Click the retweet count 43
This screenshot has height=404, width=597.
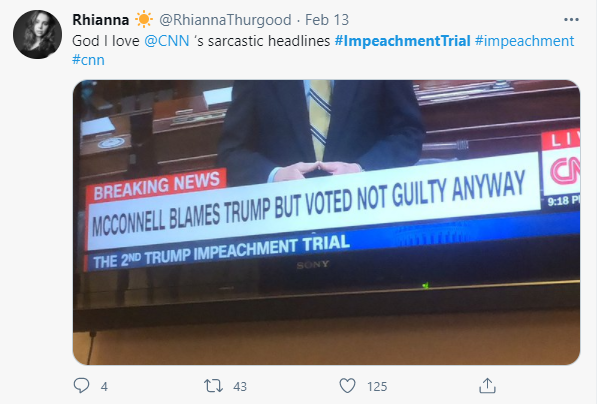point(240,387)
